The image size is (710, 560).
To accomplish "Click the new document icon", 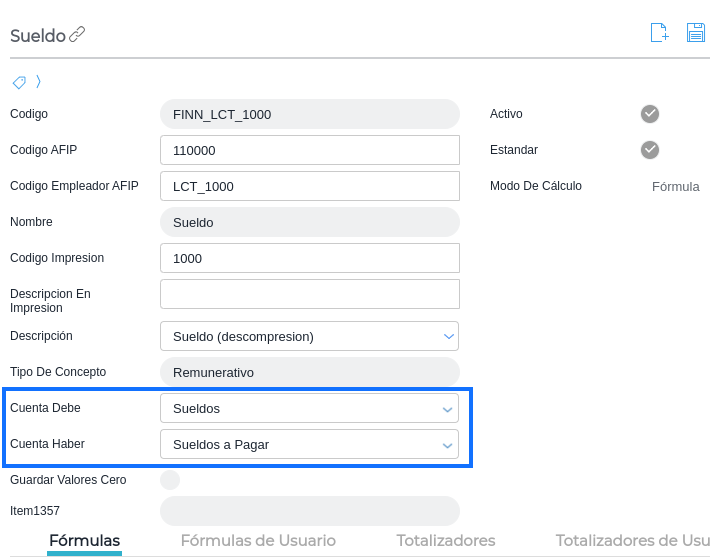I will [659, 33].
